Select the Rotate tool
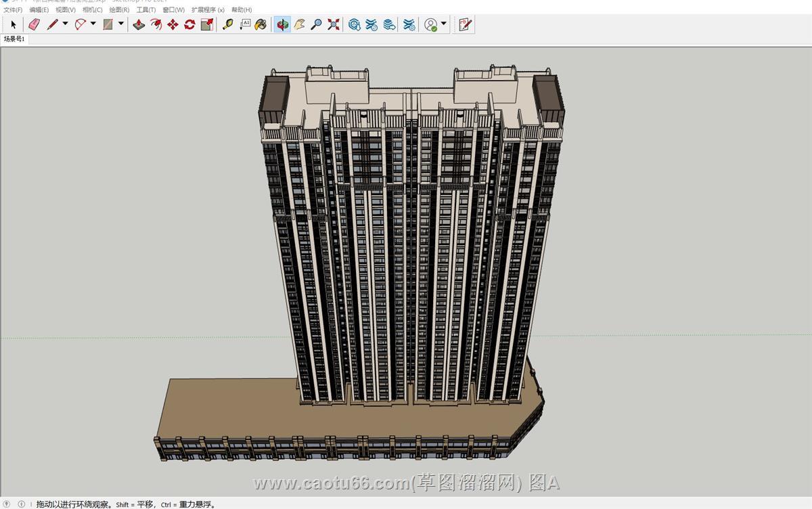 coord(189,24)
